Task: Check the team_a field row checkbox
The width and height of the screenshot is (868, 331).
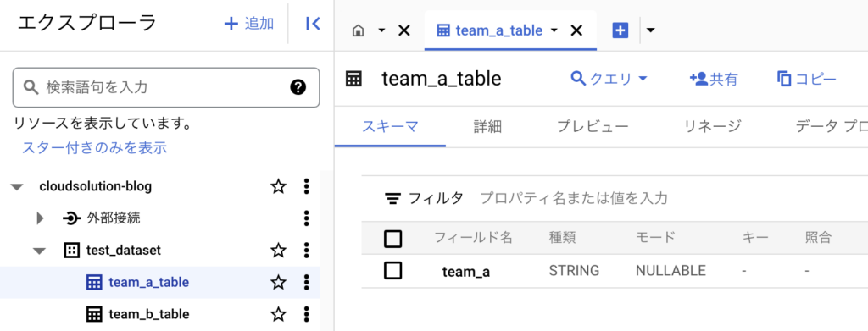Action: tap(392, 271)
